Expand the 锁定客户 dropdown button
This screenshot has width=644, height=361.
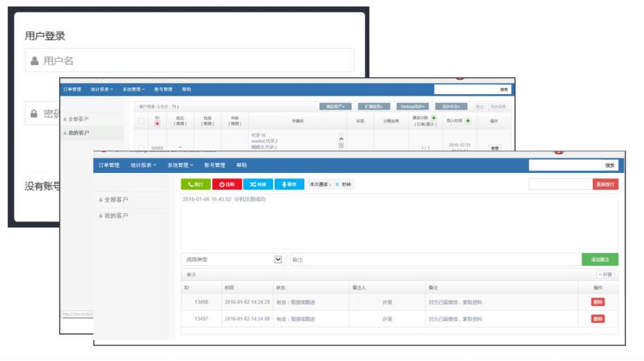(x=335, y=106)
